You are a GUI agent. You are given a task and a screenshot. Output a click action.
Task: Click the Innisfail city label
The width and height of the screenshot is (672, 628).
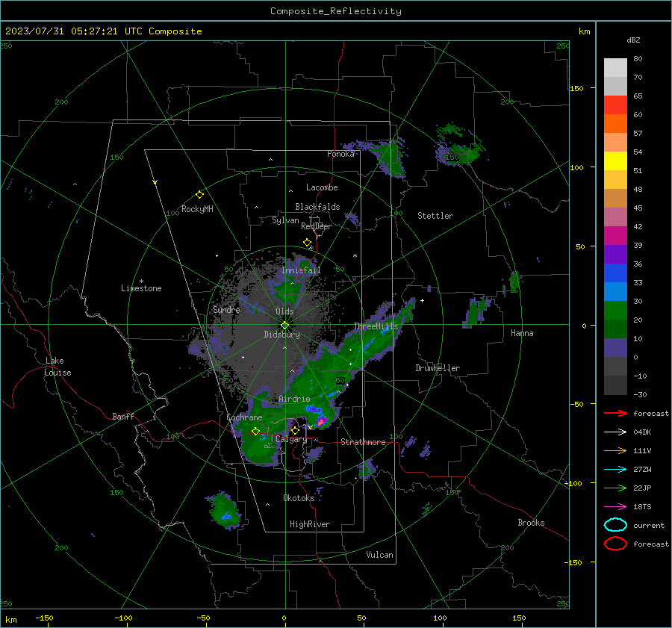coord(301,270)
